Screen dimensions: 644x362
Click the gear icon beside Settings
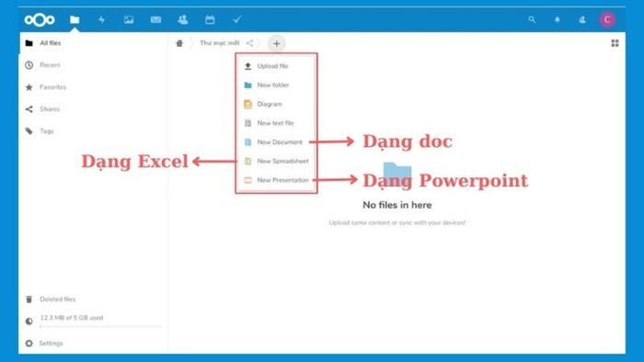[x=29, y=343]
